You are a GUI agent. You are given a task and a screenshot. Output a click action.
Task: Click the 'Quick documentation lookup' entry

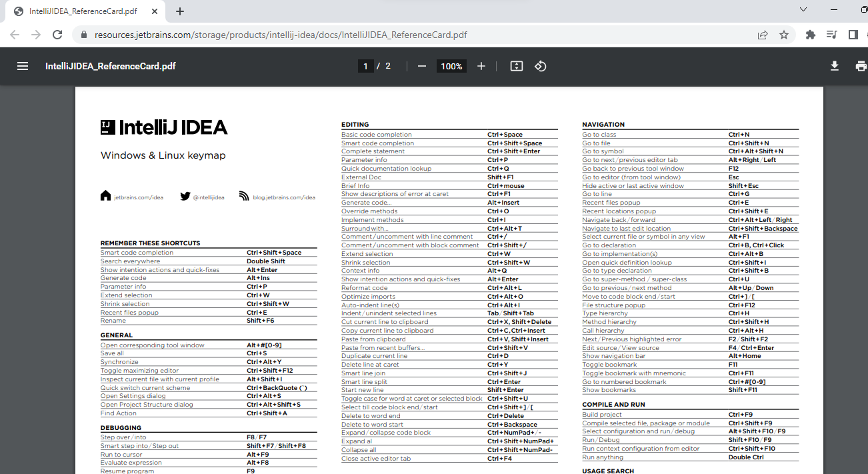click(x=387, y=169)
